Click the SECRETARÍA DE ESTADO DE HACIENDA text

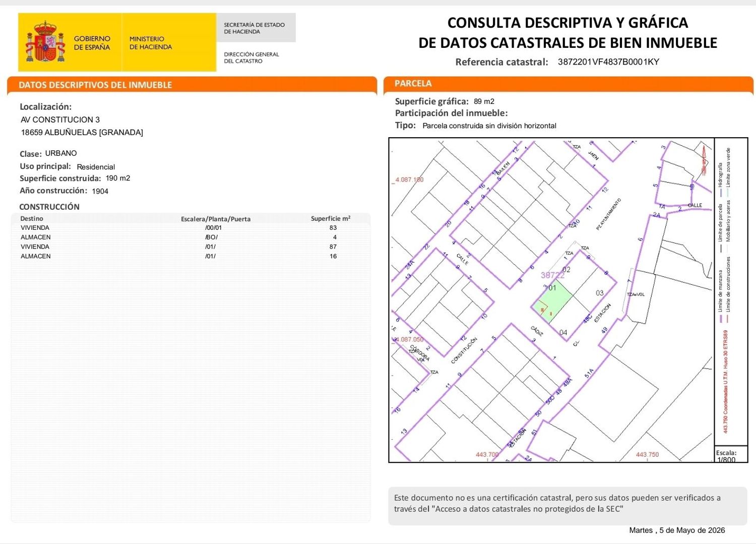click(255, 28)
